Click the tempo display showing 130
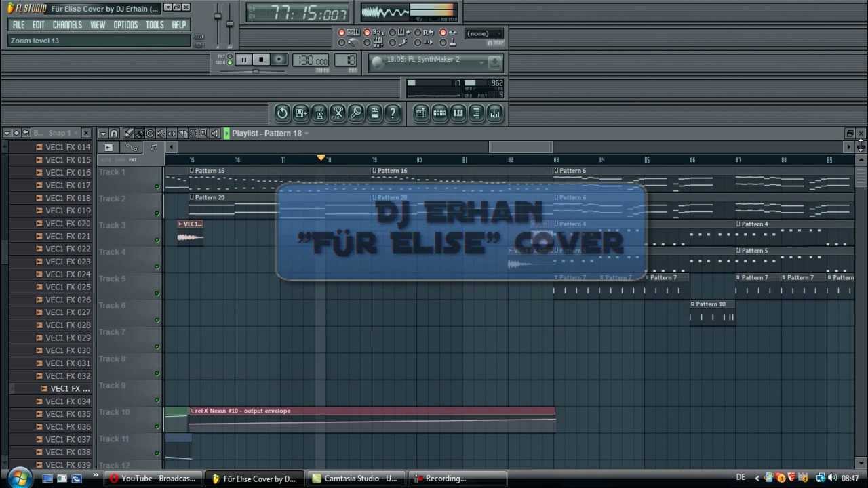Image resolution: width=868 pixels, height=488 pixels. click(x=311, y=60)
